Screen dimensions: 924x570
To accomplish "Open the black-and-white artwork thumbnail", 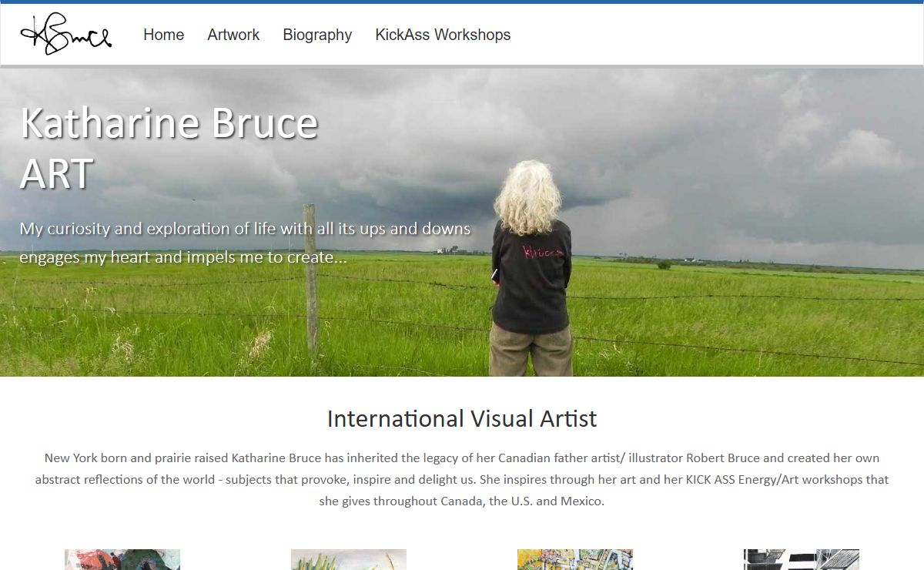I will point(802,559).
